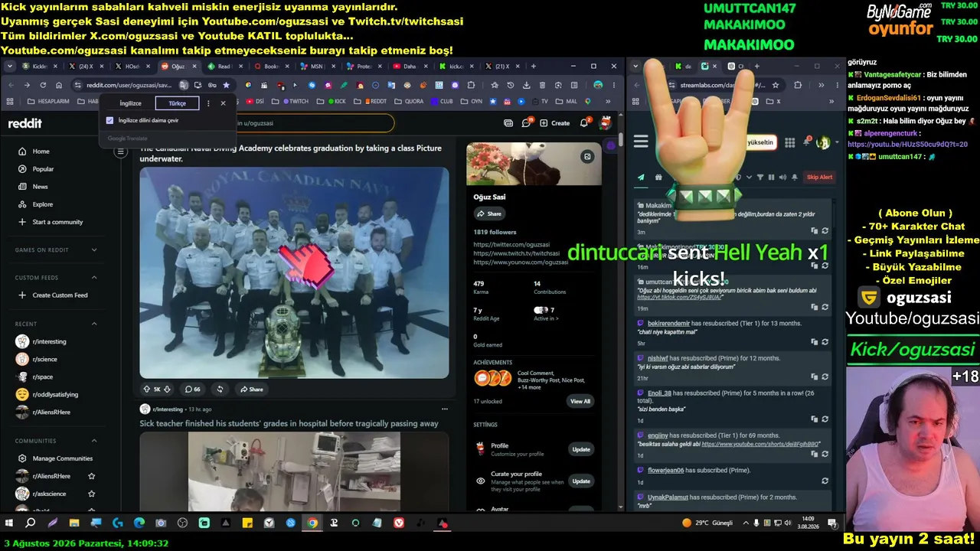This screenshot has width=980, height=551.
Task: Click the replay icon on the 3m event
Action: (825, 231)
